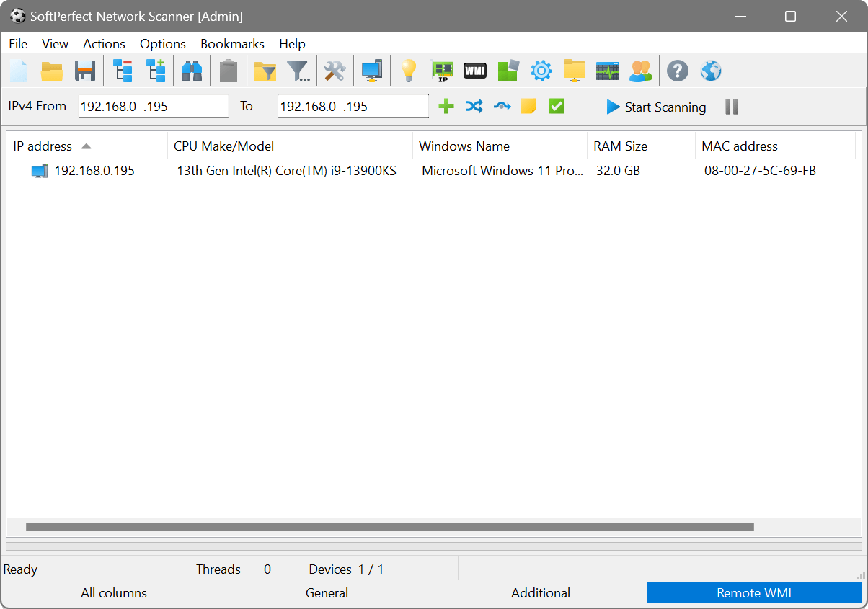Click the activity monitor graph icon
The image size is (868, 609).
point(608,71)
